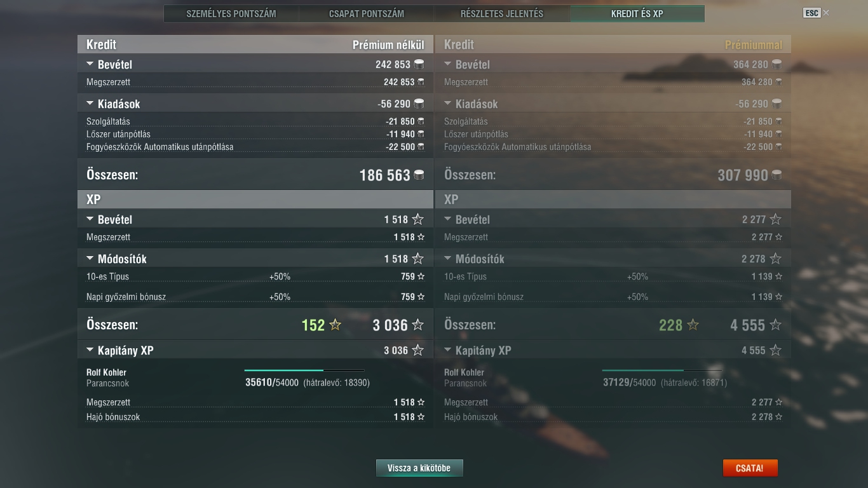Click the free XP star beside green 152
Screen dimensions: 868x488
coord(336,325)
